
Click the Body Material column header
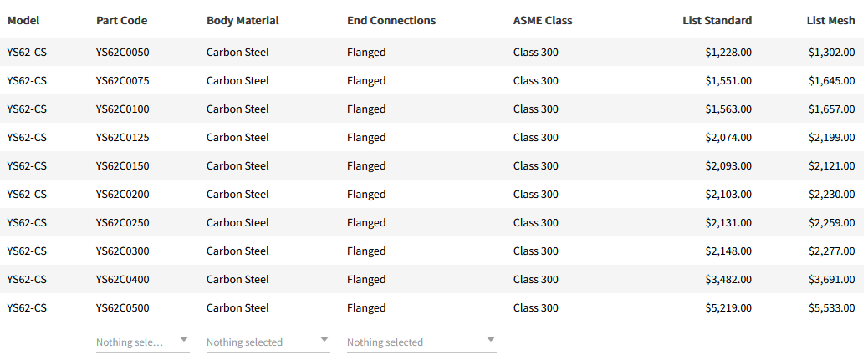243,20
